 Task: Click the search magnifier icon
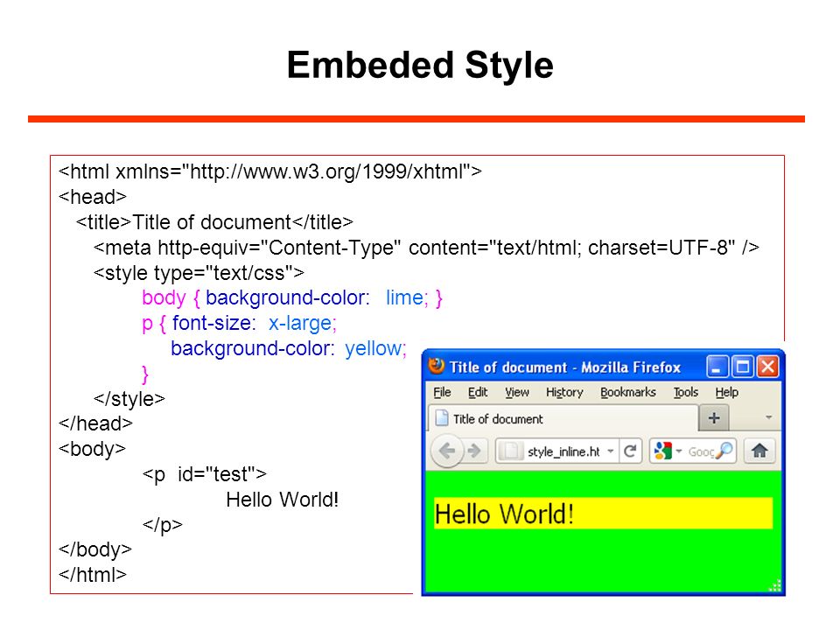(724, 451)
